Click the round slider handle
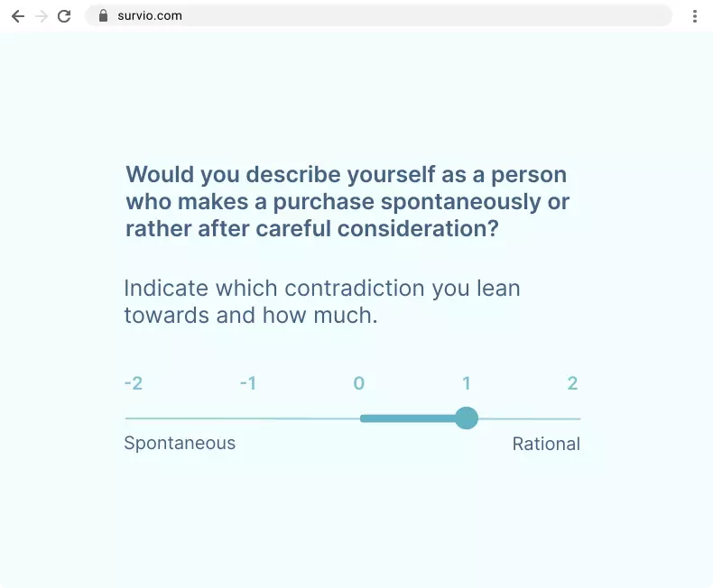713x588 pixels. click(x=467, y=418)
